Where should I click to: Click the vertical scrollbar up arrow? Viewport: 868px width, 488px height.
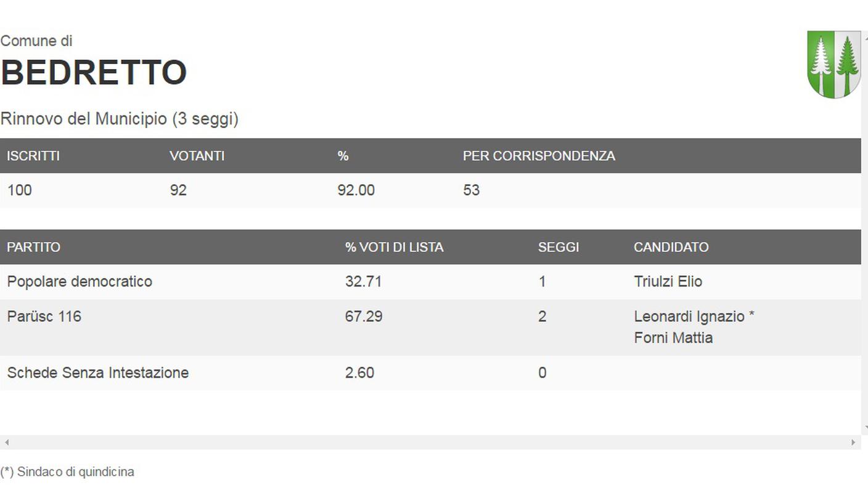(x=866, y=37)
